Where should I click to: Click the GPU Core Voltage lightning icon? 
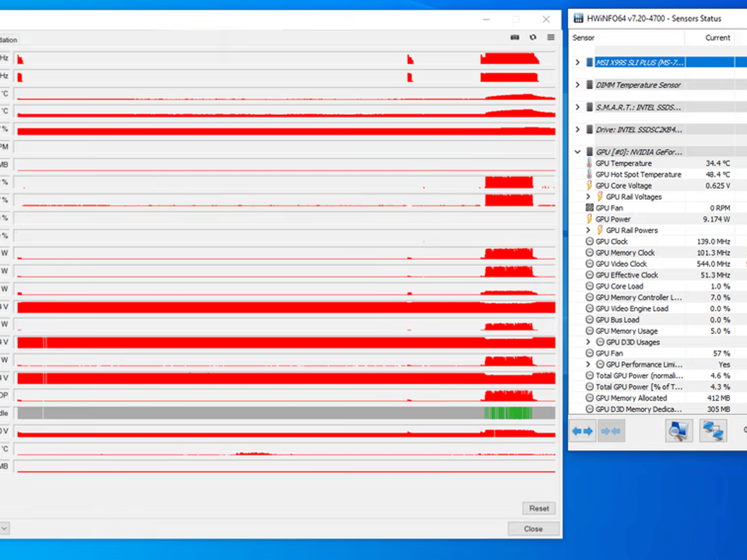click(589, 185)
